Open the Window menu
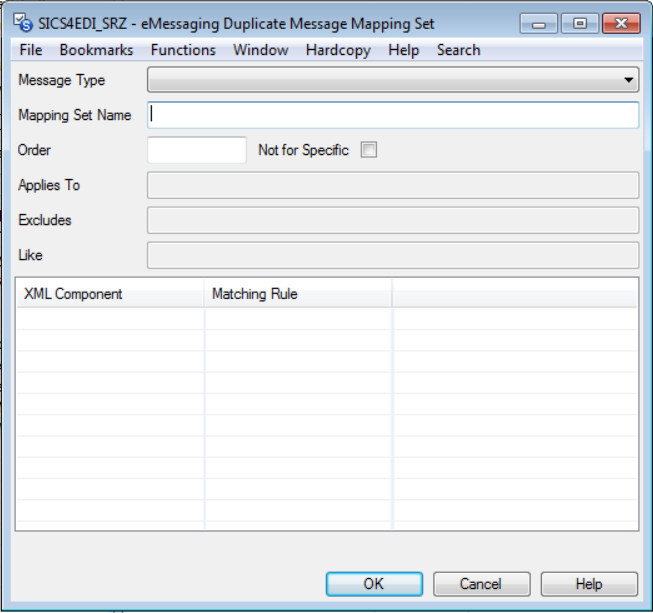This screenshot has height=613, width=653. pos(261,50)
